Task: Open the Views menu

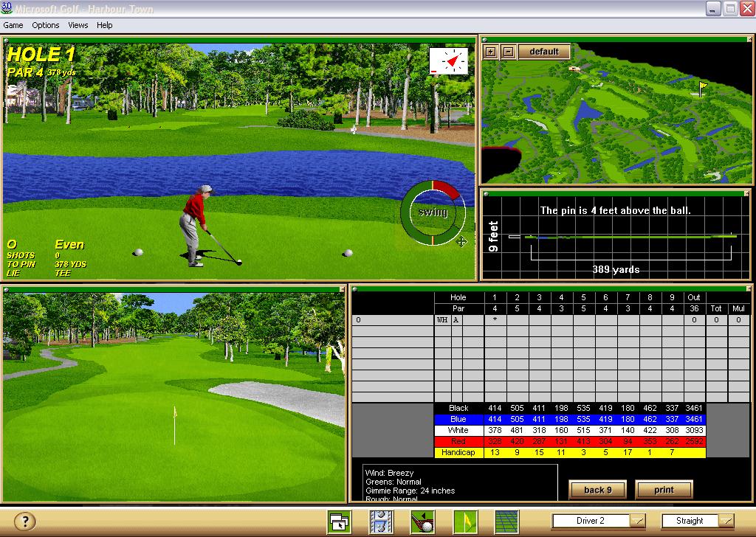Action: tap(78, 25)
